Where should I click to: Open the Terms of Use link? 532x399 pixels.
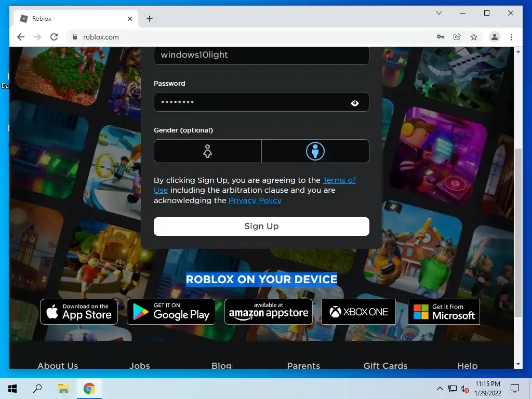tap(339, 180)
